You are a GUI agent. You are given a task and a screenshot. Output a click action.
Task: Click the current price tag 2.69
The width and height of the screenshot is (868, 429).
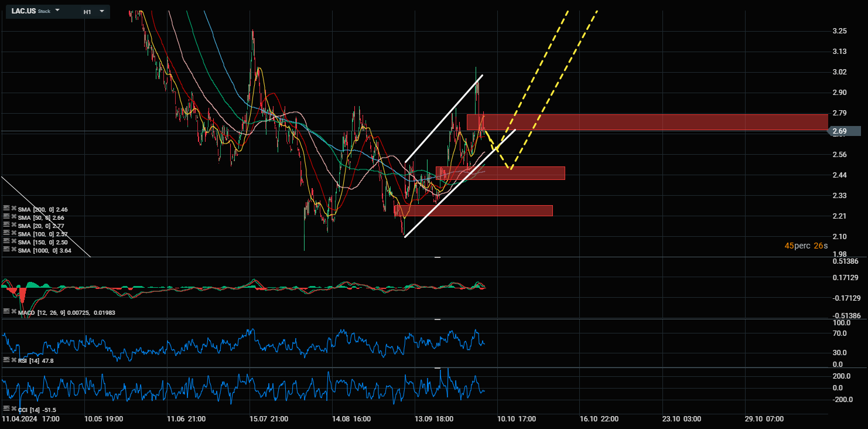click(x=845, y=131)
